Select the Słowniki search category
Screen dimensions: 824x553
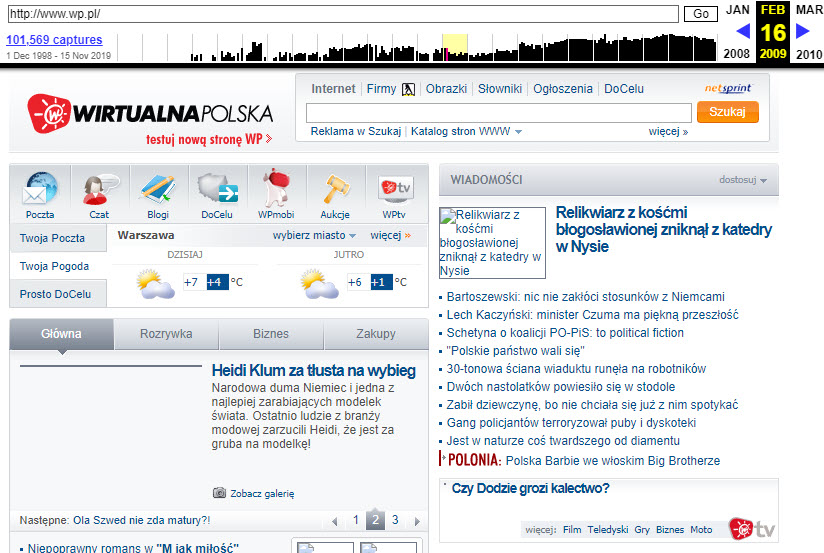click(500, 89)
